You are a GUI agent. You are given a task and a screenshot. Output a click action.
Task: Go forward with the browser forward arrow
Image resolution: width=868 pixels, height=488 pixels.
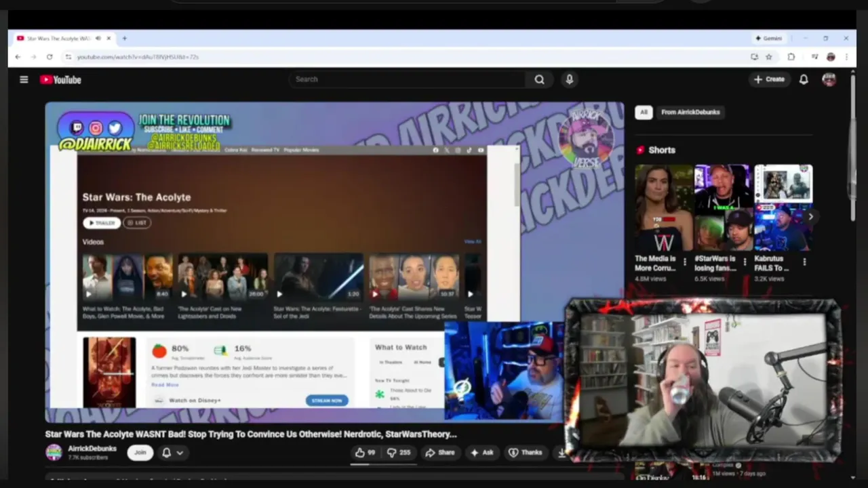tap(33, 57)
